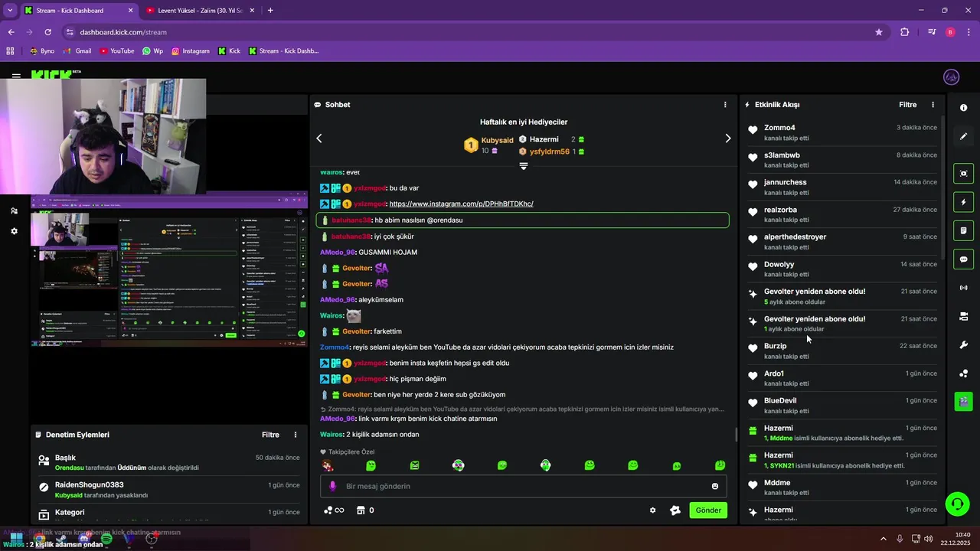Expand the system tray hidden icons chevron
Screen dimensions: 980x551
[883, 539]
